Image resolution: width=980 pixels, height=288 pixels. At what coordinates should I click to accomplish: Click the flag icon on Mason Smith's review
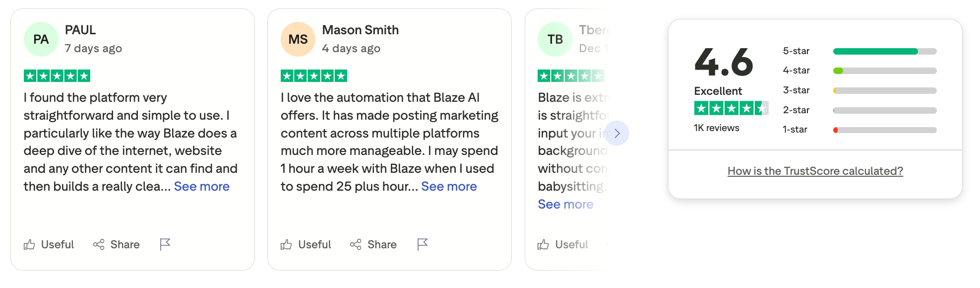[422, 244]
